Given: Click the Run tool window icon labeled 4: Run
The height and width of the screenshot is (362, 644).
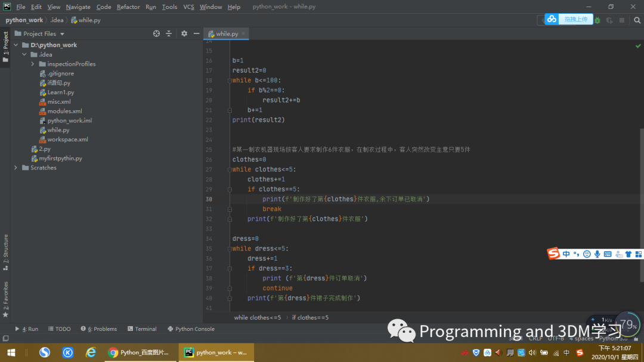Looking at the screenshot, I should (27, 329).
